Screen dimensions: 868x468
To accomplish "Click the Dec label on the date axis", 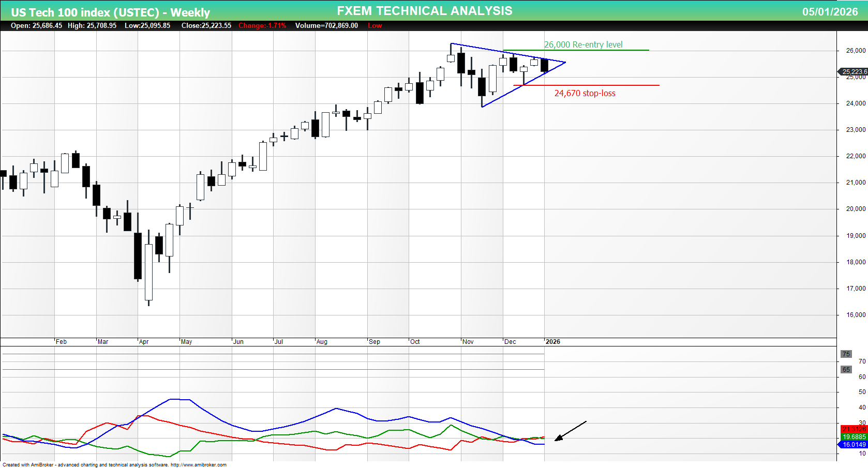I will [x=511, y=342].
